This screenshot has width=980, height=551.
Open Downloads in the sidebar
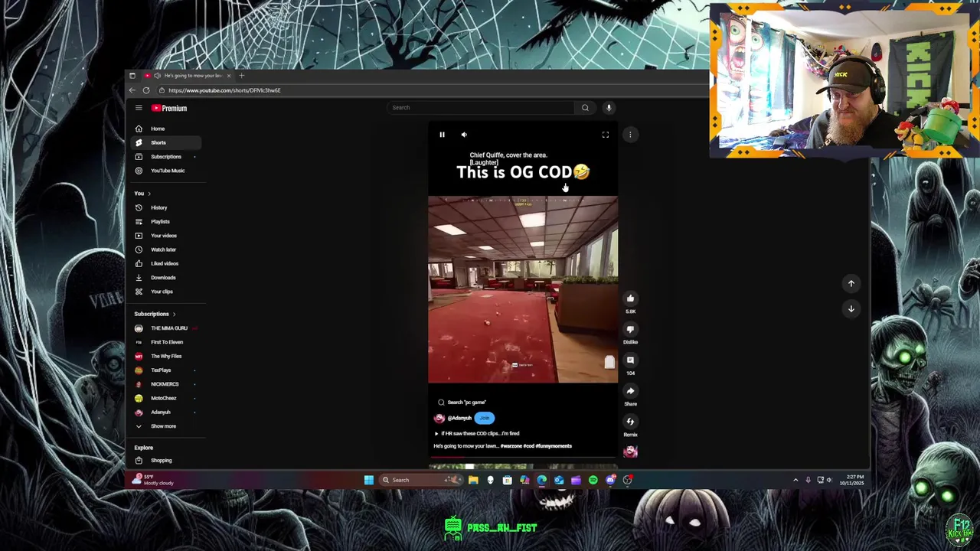[x=165, y=278]
